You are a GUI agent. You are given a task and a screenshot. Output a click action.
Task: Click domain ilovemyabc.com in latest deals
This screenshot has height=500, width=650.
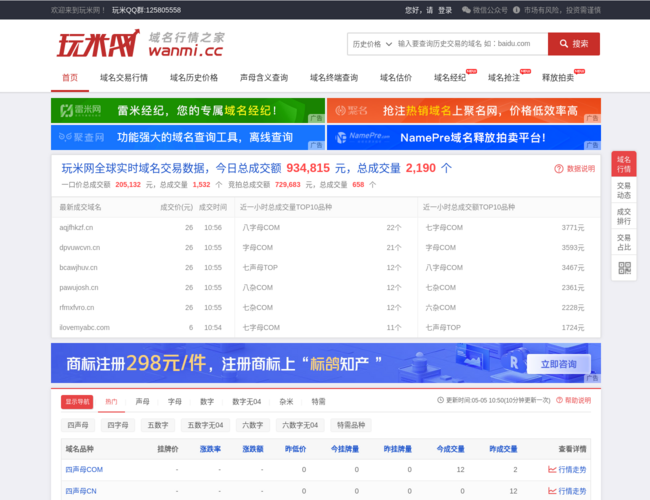85,328
